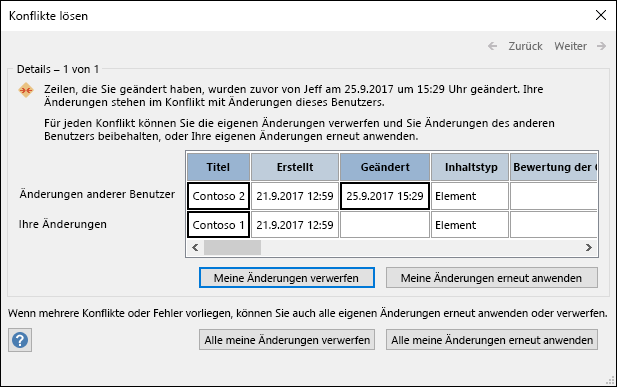Select the Bewertung der column header

point(554,167)
